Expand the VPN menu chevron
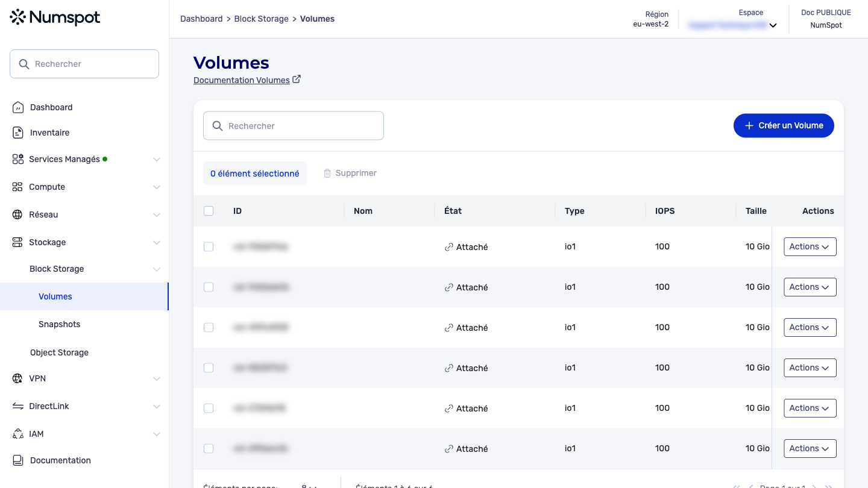The width and height of the screenshot is (868, 488). (157, 379)
